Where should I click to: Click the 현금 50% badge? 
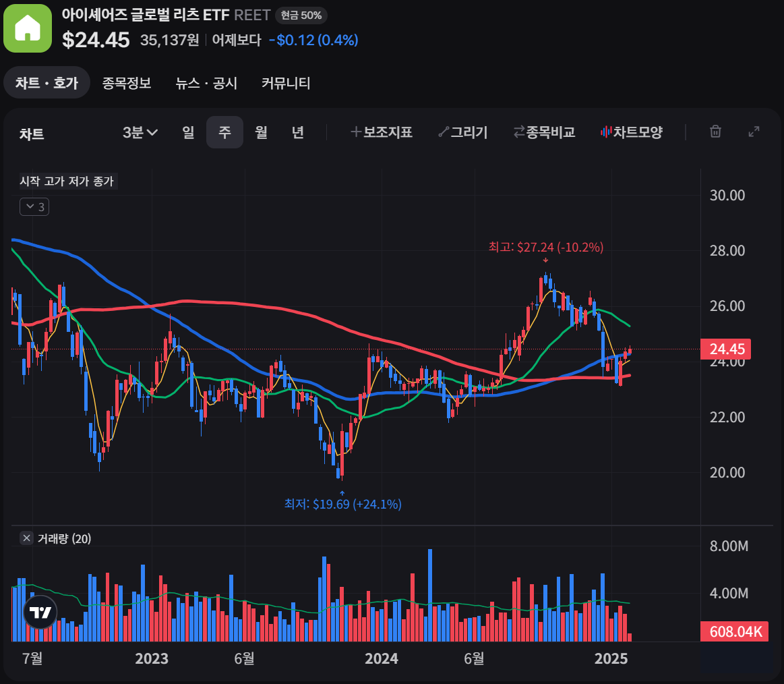[301, 16]
